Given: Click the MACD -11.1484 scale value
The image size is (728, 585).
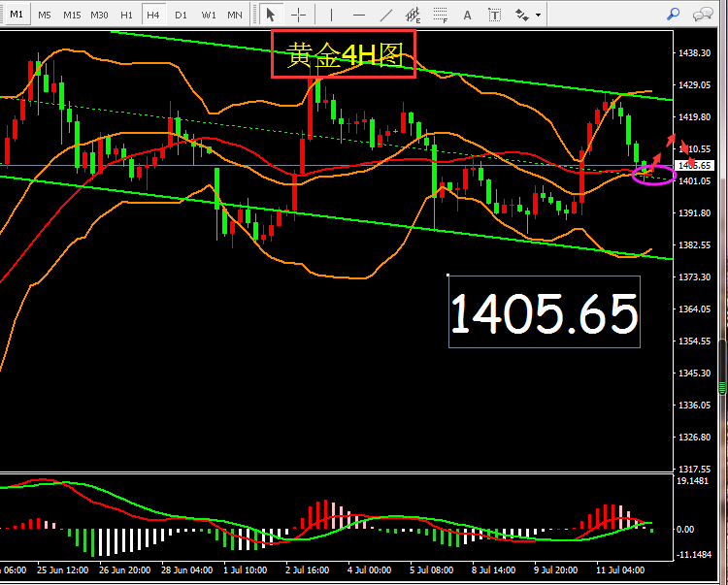Looking at the screenshot, I should [x=694, y=554].
